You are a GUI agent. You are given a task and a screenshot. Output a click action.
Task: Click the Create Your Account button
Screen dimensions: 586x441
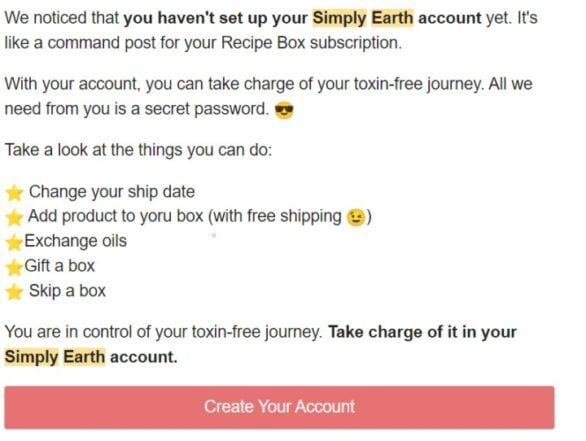click(x=279, y=407)
